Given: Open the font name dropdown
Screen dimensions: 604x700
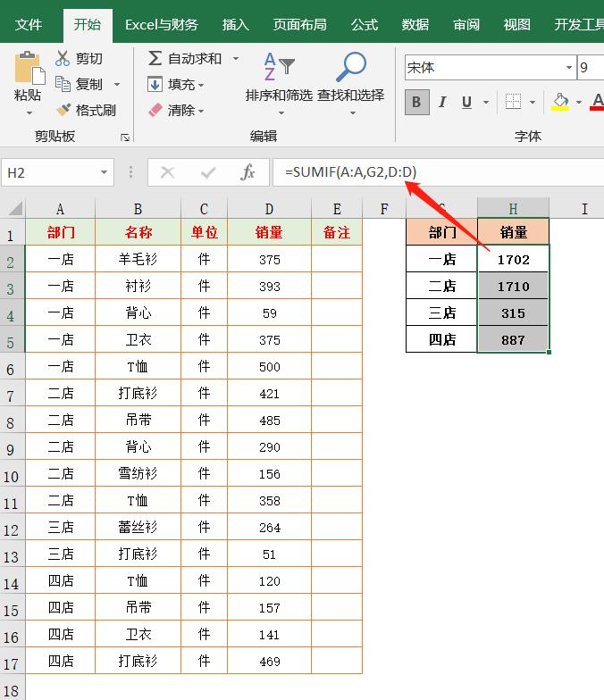Looking at the screenshot, I should click(569, 68).
